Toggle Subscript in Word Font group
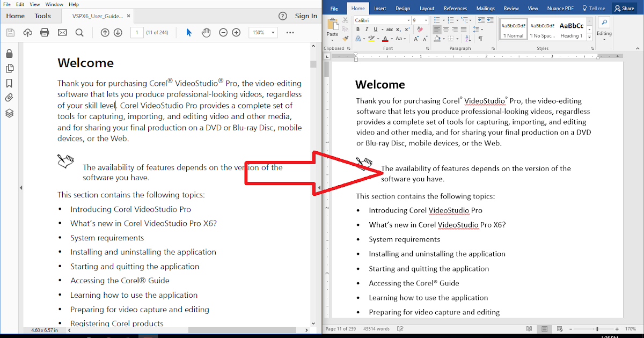 398,30
